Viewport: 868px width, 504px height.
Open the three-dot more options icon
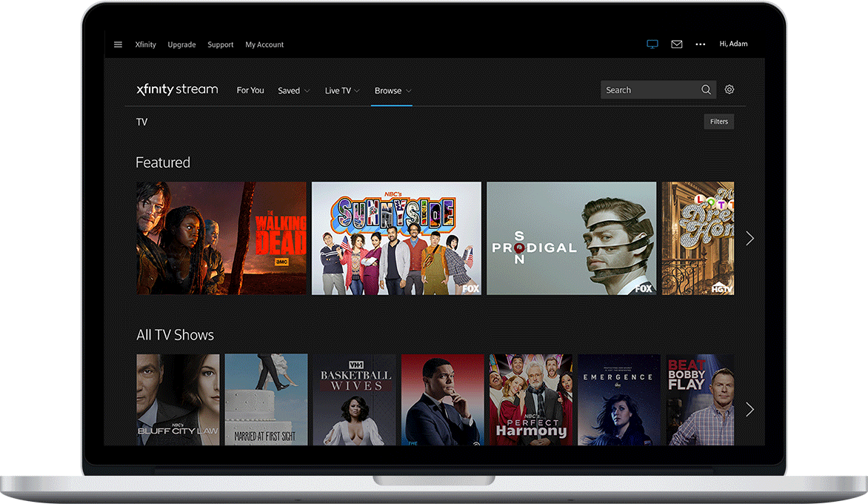[x=701, y=44]
